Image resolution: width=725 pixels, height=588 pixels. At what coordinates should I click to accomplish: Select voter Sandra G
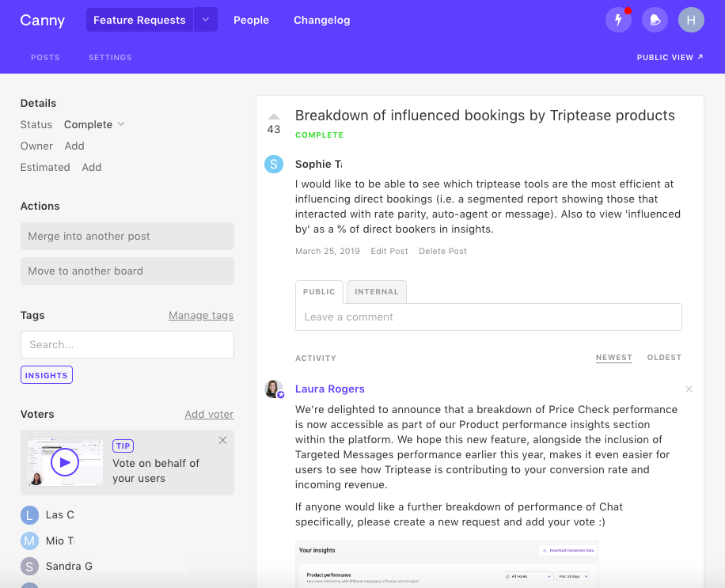click(x=69, y=567)
